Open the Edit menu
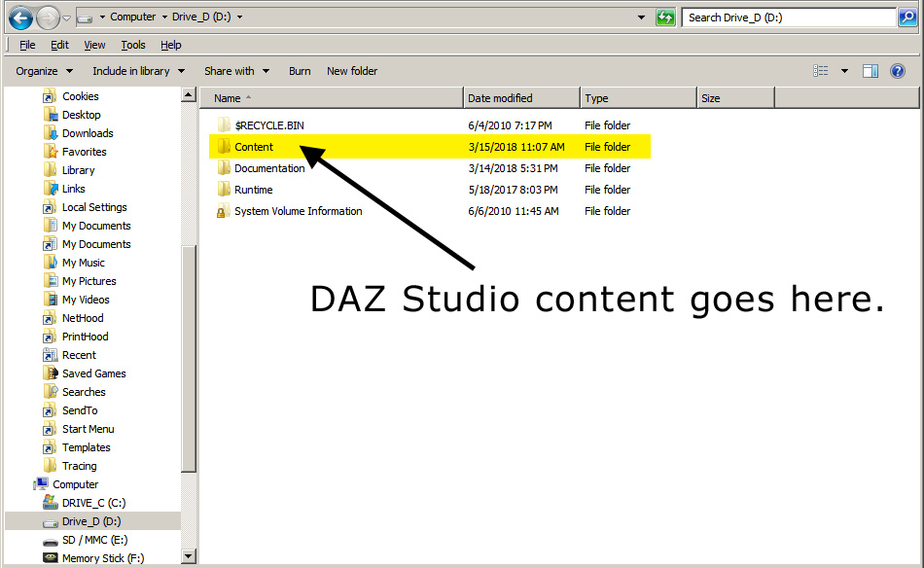 (x=59, y=45)
